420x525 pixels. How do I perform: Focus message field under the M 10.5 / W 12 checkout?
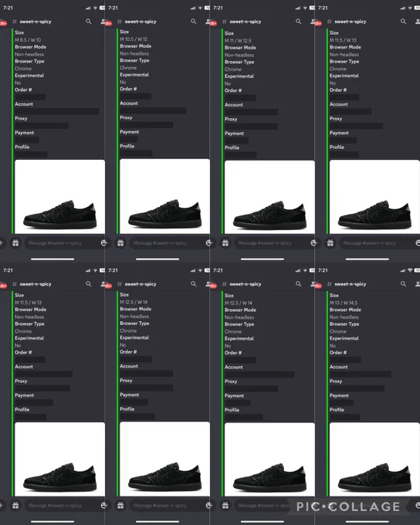click(x=171, y=243)
